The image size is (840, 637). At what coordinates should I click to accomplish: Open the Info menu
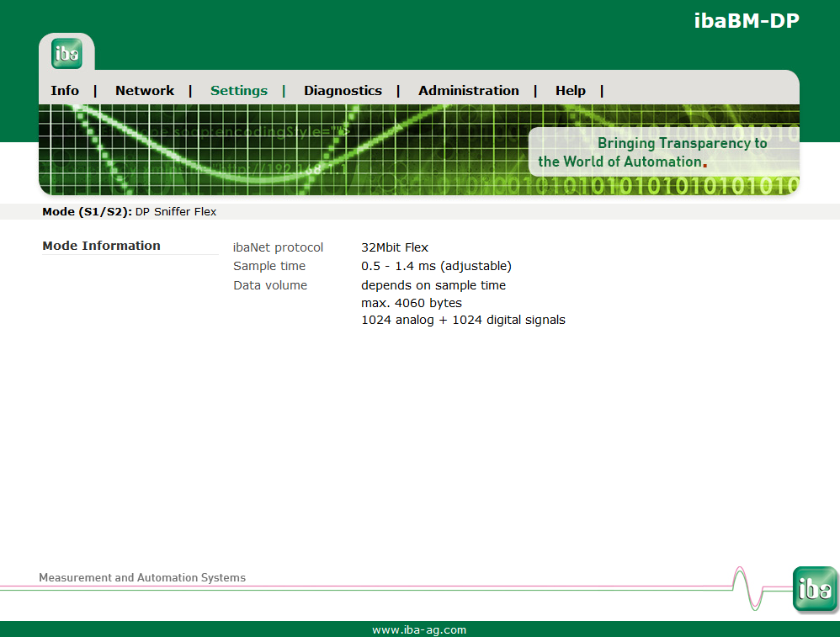(x=65, y=91)
